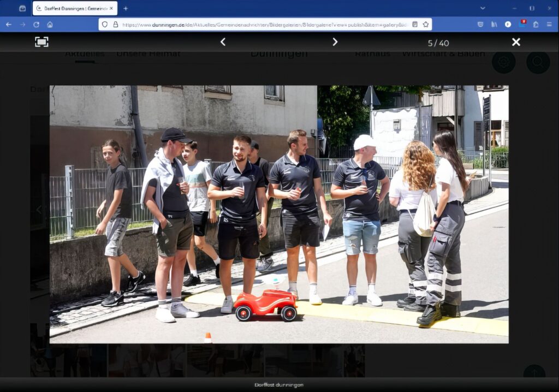Toggle reader view in address bar
This screenshot has width=559, height=392.
pos(415,25)
